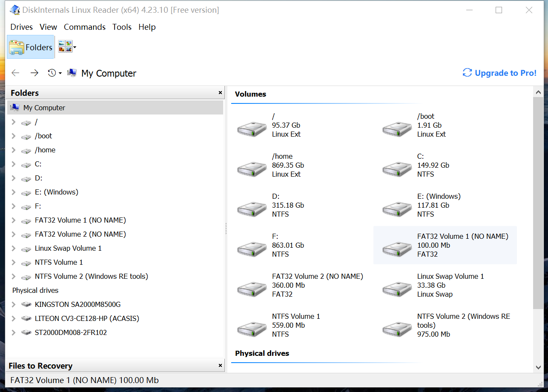Click FAT32 Volume 1 disk icon
The image size is (548, 392).
pos(397,249)
